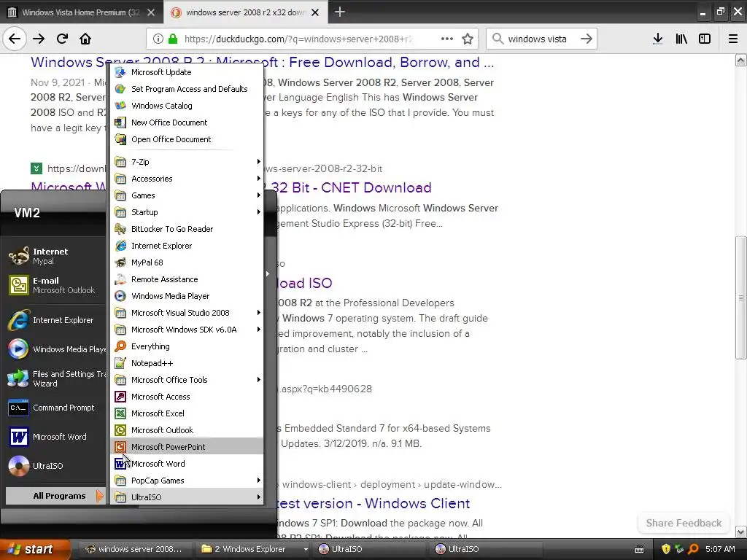Expand the Startup submenu
Image resolution: width=747 pixels, height=560 pixels.
click(187, 212)
